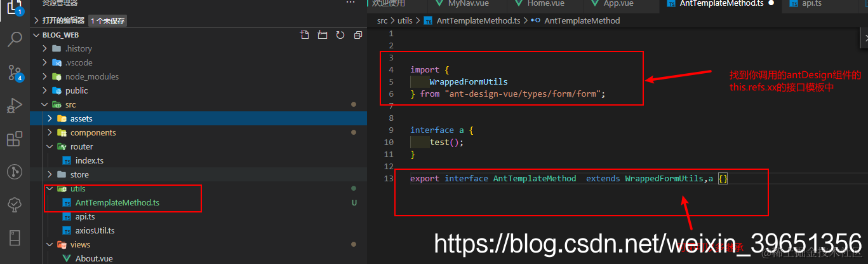Click the New Folder icon in explorer header
This screenshot has width=868, height=264.
click(323, 35)
